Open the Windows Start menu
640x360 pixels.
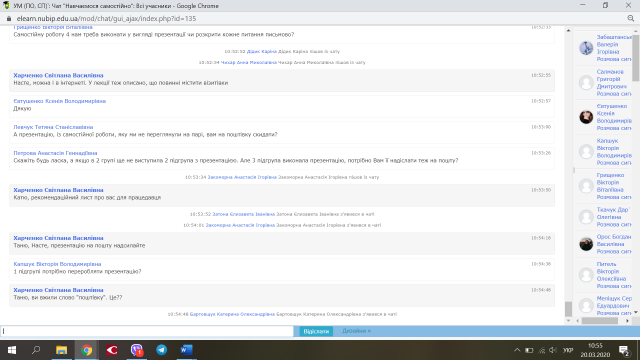point(12,350)
